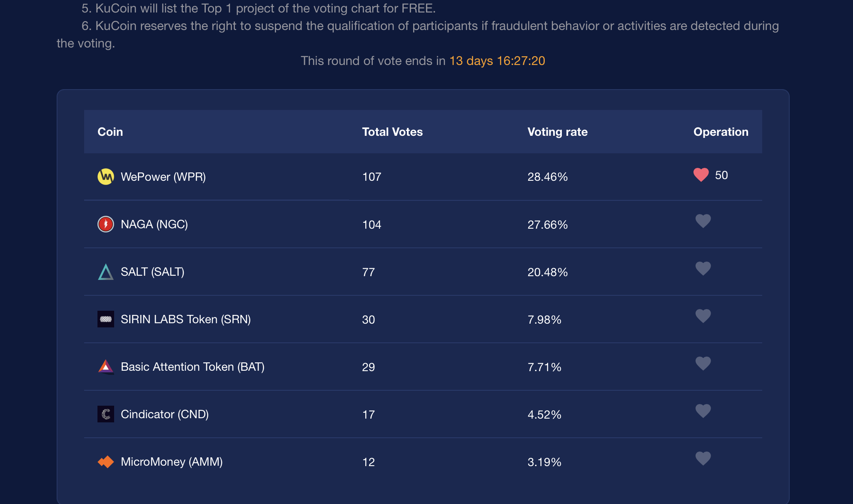Click the Cindicator coin logo

106,414
